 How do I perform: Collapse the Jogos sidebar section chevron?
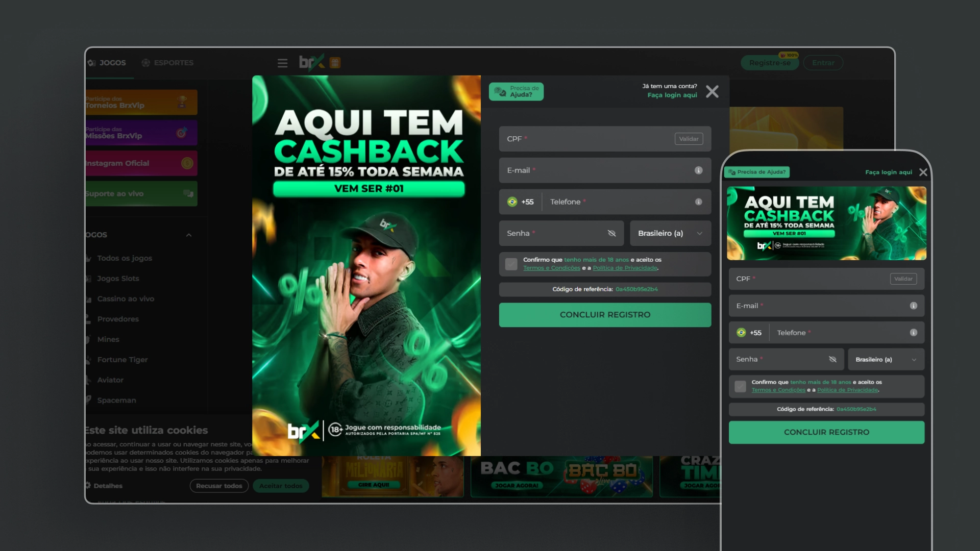[189, 235]
